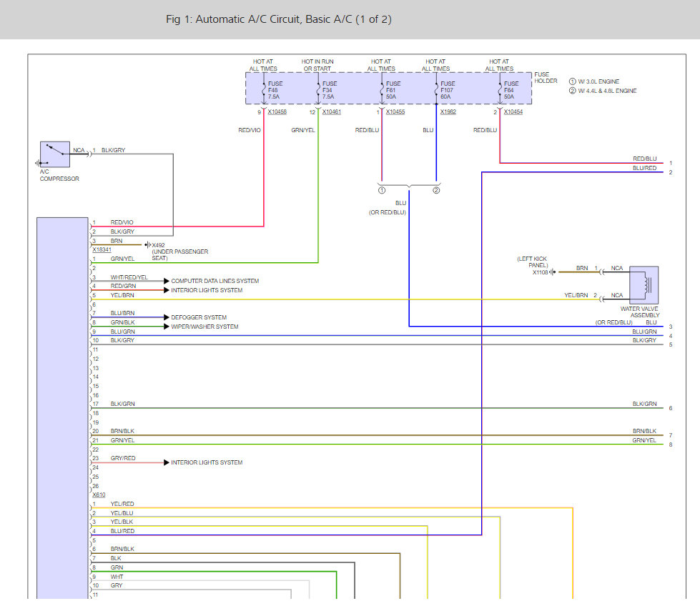The image size is (700, 606).
Task: Click the "FUSE HOLDER" label
Action: coord(546,78)
